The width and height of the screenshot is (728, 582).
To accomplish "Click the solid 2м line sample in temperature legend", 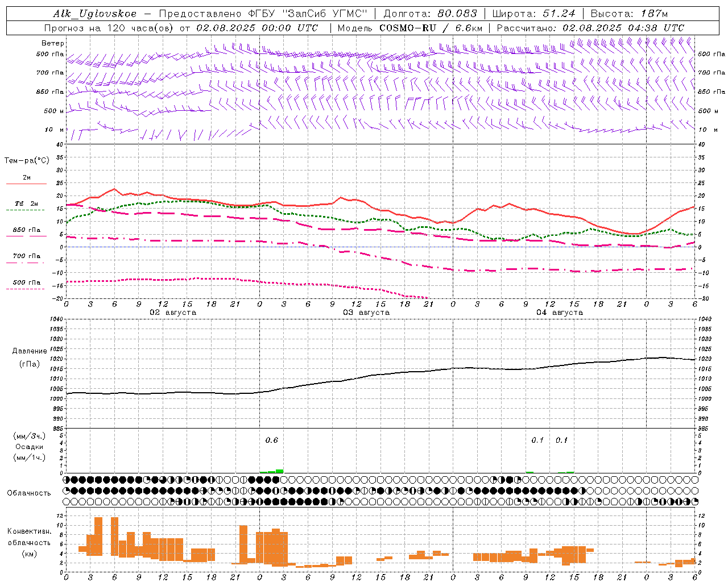I will (x=26, y=184).
